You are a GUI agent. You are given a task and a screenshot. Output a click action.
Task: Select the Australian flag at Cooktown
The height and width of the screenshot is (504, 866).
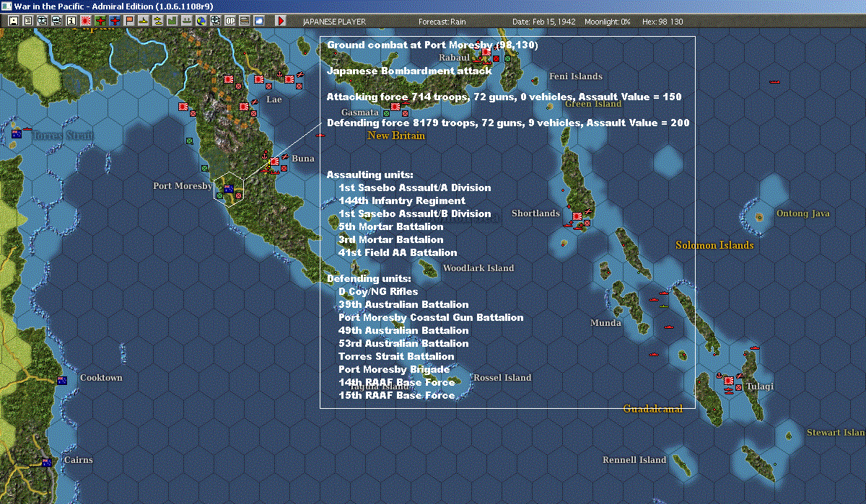[62, 381]
